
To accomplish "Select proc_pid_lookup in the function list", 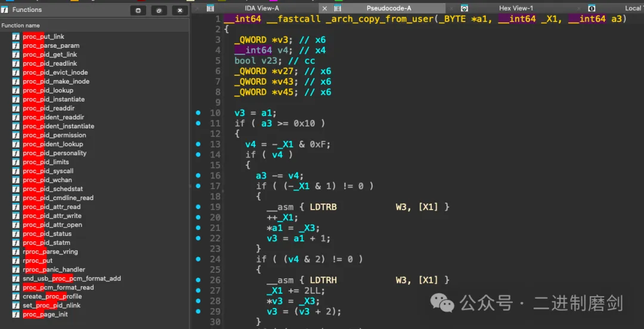I will [48, 91].
